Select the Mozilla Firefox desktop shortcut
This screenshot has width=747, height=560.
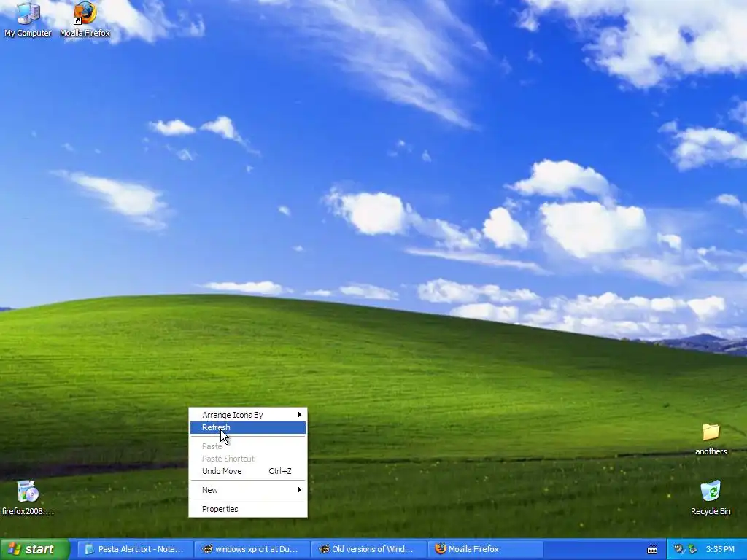pyautogui.click(x=85, y=19)
